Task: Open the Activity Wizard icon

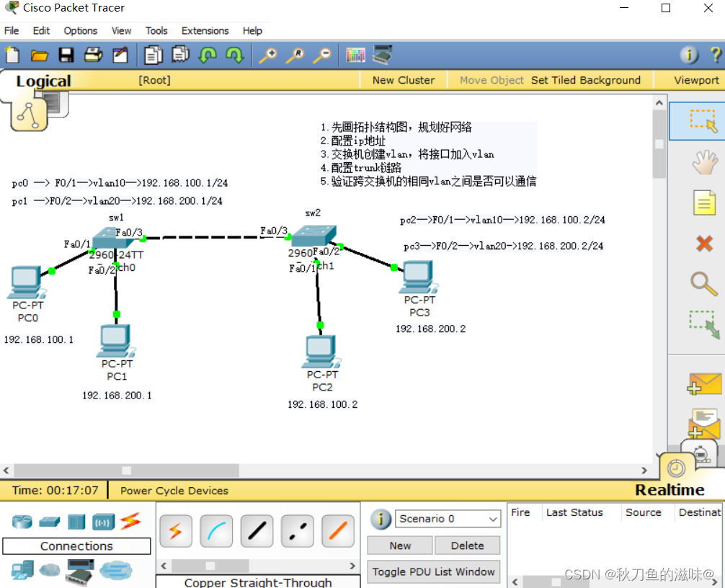Action: pos(120,55)
